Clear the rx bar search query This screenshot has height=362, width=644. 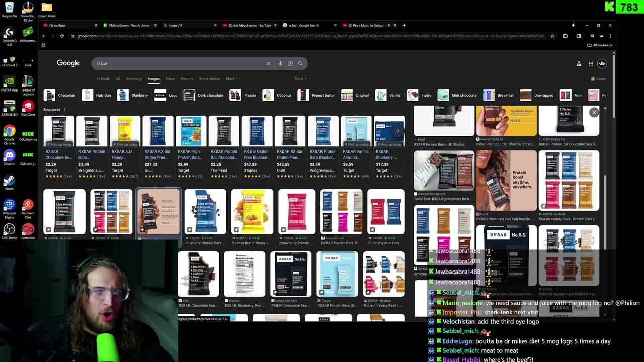pos(268,63)
